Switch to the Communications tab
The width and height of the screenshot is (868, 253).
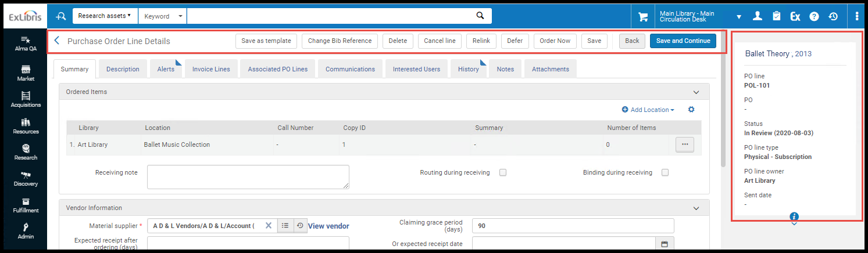pos(350,69)
